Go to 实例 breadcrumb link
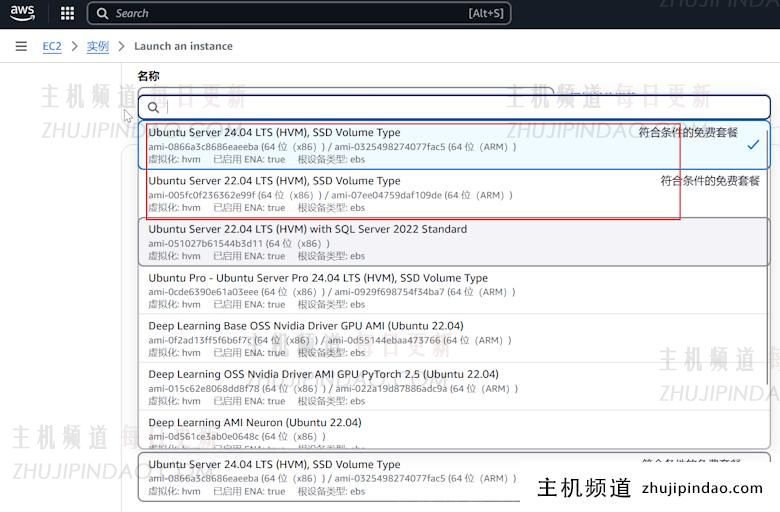The image size is (780, 512). point(98,46)
